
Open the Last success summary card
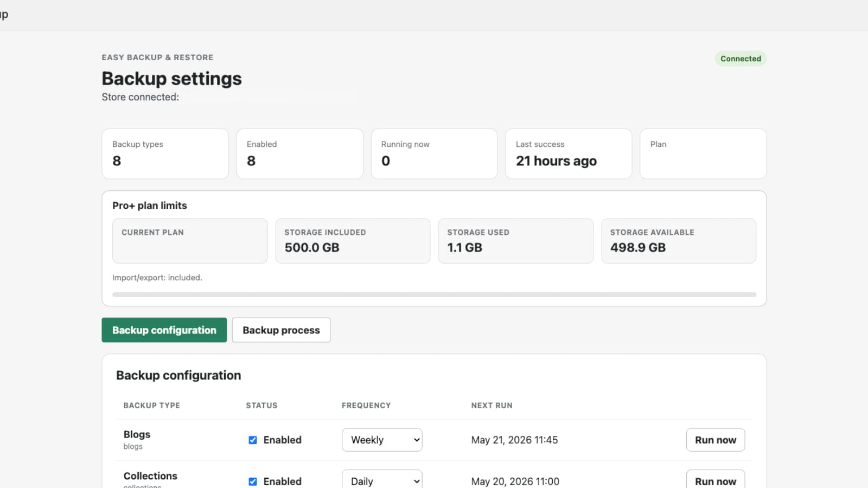[x=569, y=153]
